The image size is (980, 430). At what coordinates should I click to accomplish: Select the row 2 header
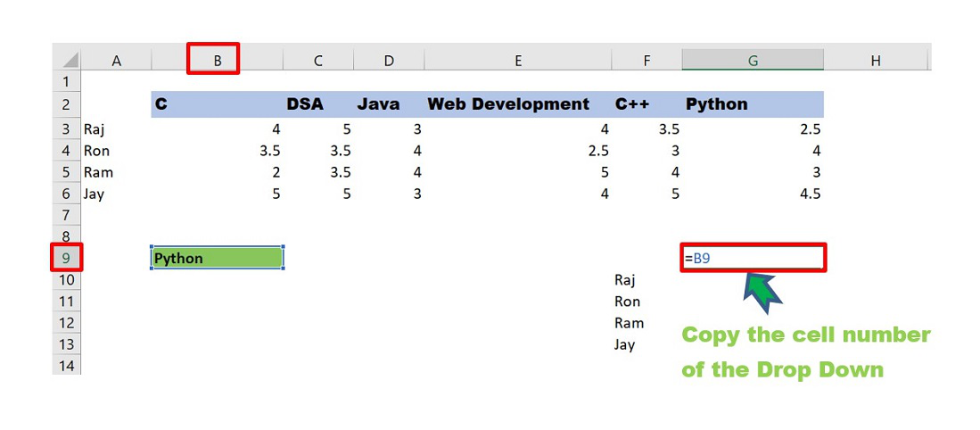tap(67, 104)
